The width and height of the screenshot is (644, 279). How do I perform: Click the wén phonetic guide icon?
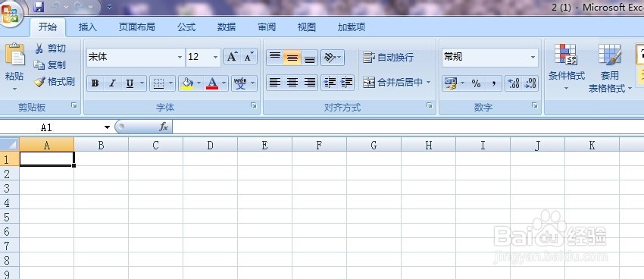point(241,83)
